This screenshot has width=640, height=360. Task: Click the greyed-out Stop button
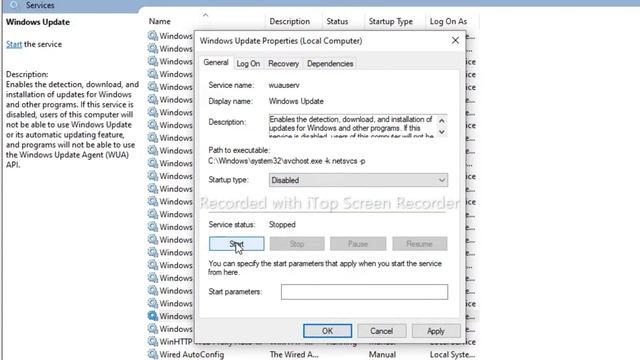pyautogui.click(x=297, y=244)
